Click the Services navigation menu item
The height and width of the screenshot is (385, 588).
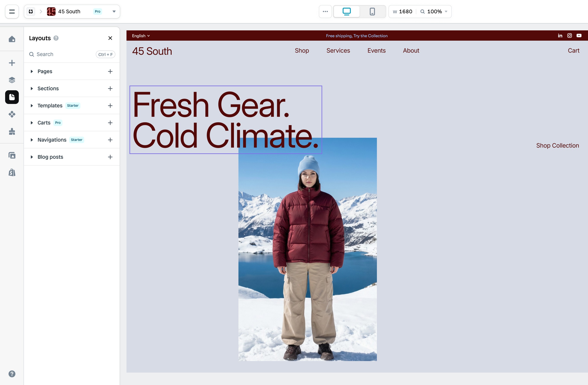coord(338,50)
